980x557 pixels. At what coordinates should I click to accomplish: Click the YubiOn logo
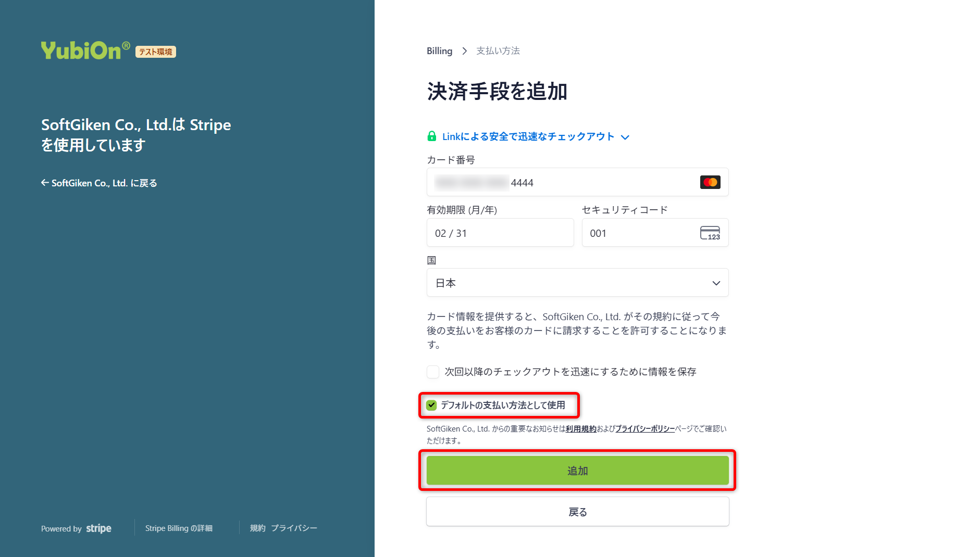pos(84,49)
